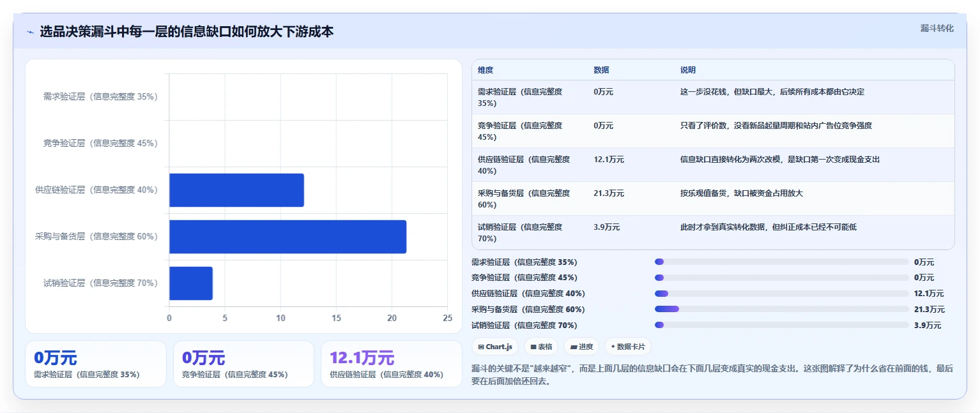Click the chart y-axis label 供应链验证层（信息完整度 40%）
The image size is (980, 413).
pos(96,190)
